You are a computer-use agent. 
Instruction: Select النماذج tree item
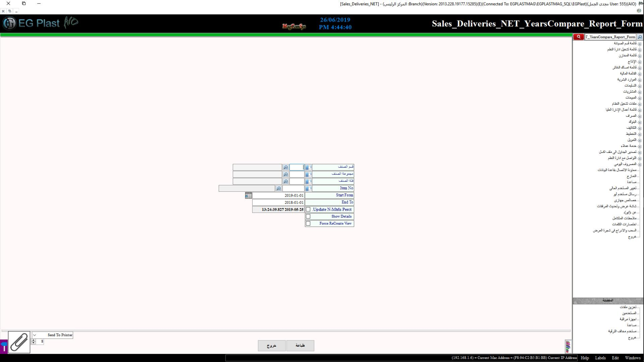(632, 176)
